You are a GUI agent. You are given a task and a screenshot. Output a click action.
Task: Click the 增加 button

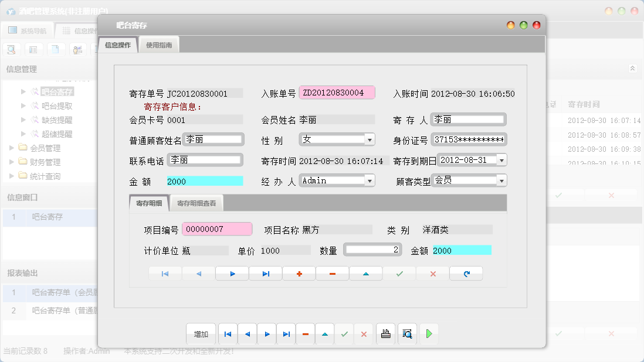[x=201, y=334]
